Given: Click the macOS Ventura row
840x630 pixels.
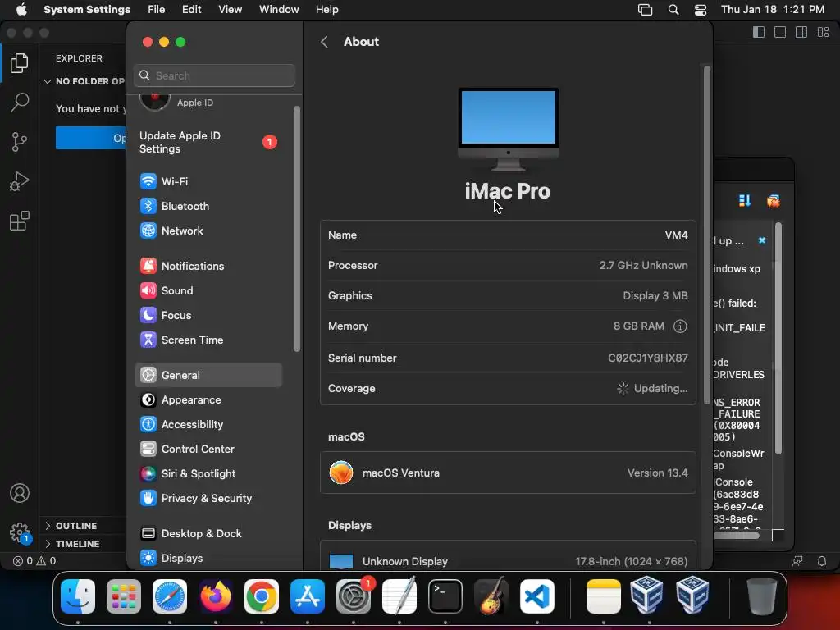Looking at the screenshot, I should [508, 472].
